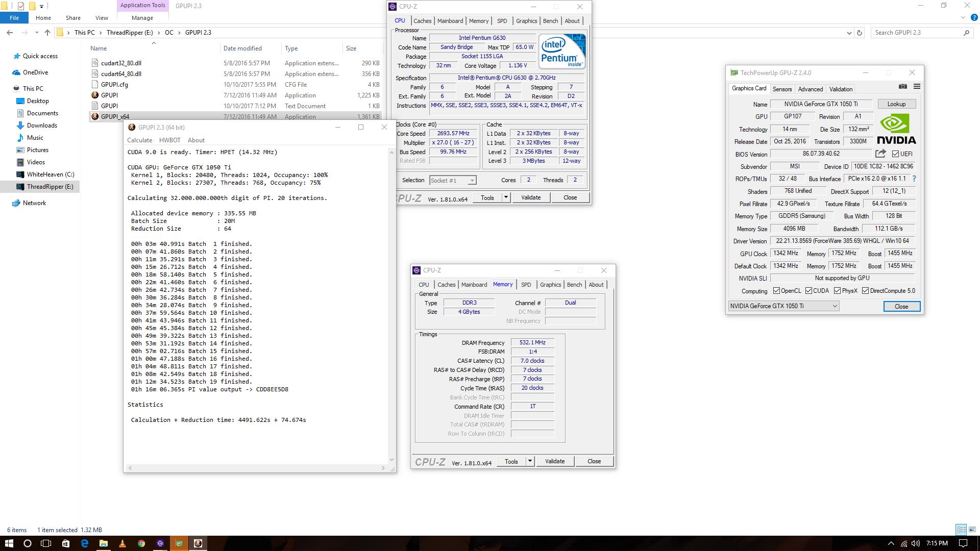Open Tools dropdown arrow in CPU-Z CPU window
This screenshot has width=980, height=551.
pos(506,197)
